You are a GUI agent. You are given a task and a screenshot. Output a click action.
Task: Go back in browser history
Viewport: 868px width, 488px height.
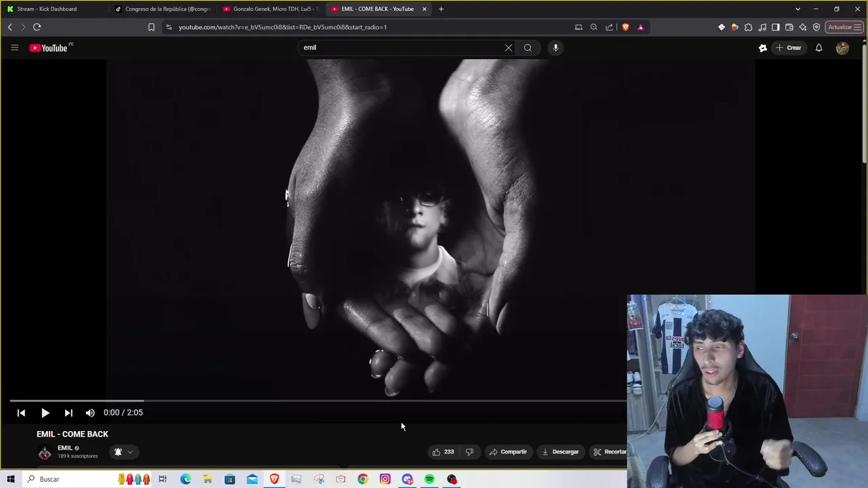point(9,27)
